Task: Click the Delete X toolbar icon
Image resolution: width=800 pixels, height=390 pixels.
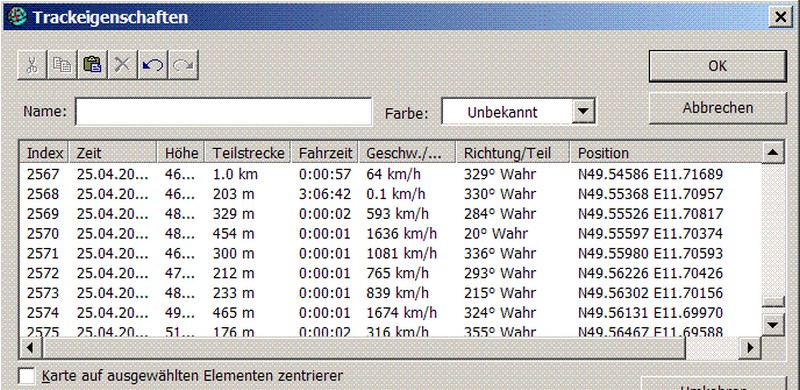Action: [x=122, y=65]
